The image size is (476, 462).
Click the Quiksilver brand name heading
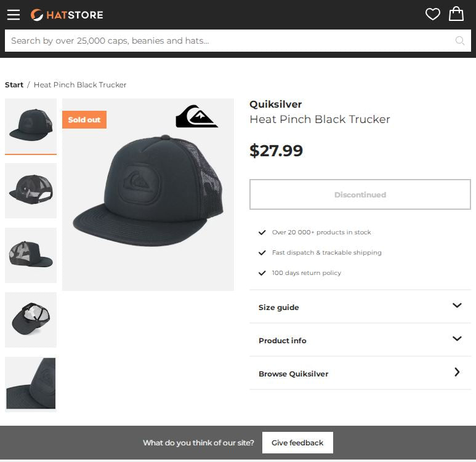pos(275,104)
